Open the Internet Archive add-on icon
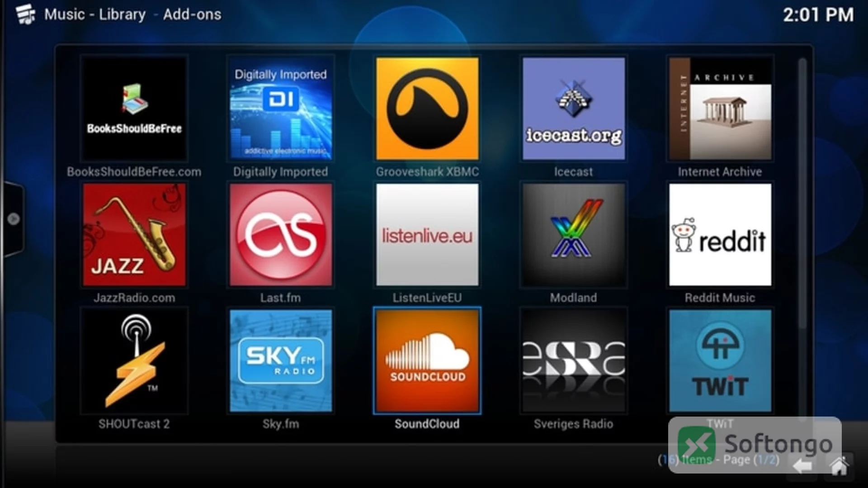Viewport: 868px width, 488px height. (x=720, y=109)
